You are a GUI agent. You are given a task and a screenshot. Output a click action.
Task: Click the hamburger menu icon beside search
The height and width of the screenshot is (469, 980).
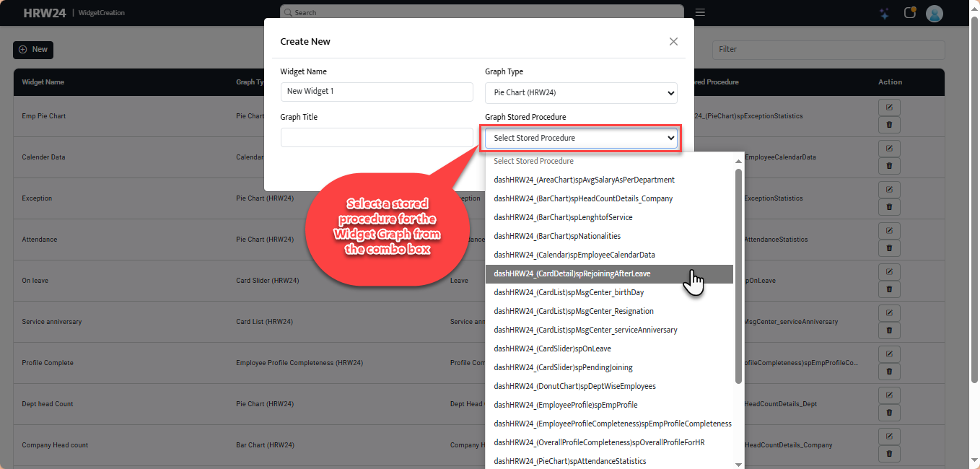[x=700, y=12]
